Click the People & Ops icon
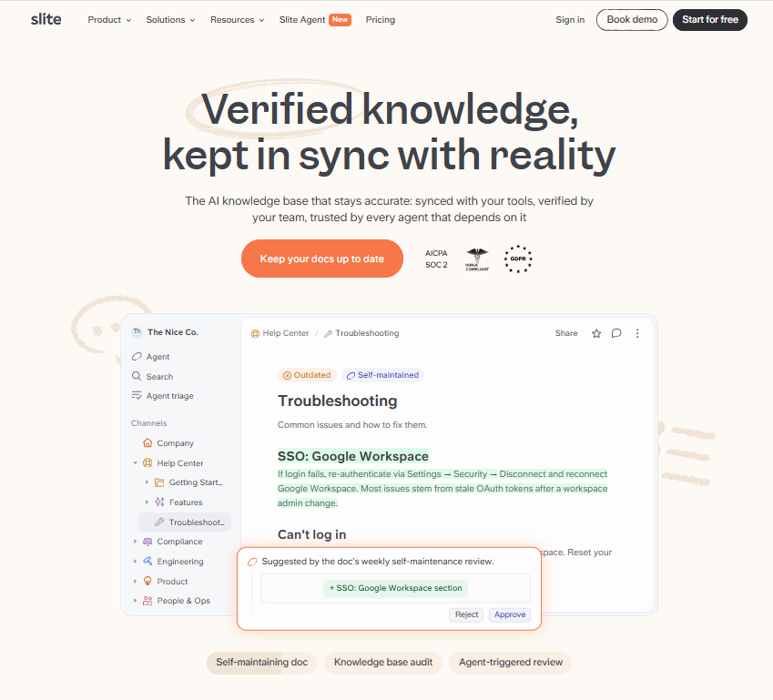The image size is (773, 700). [147, 601]
